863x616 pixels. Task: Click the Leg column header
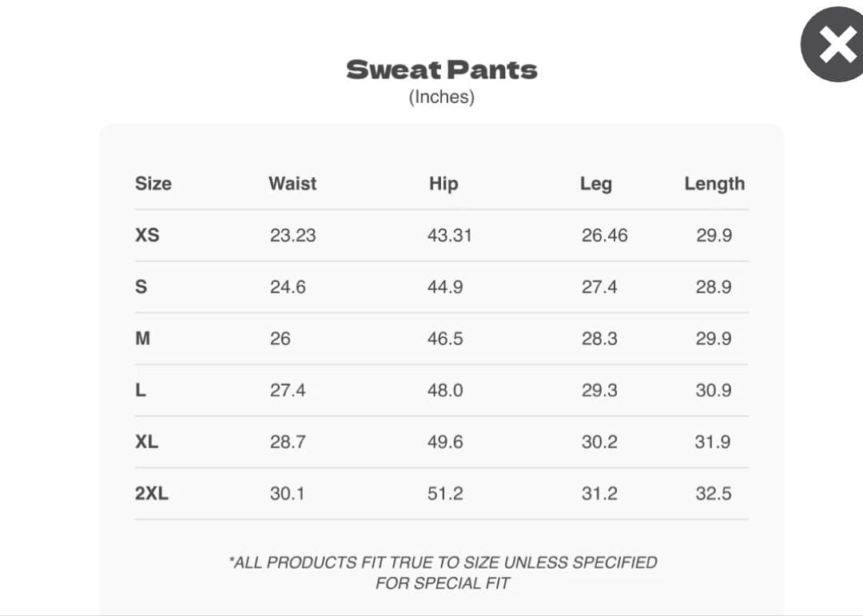[595, 184]
